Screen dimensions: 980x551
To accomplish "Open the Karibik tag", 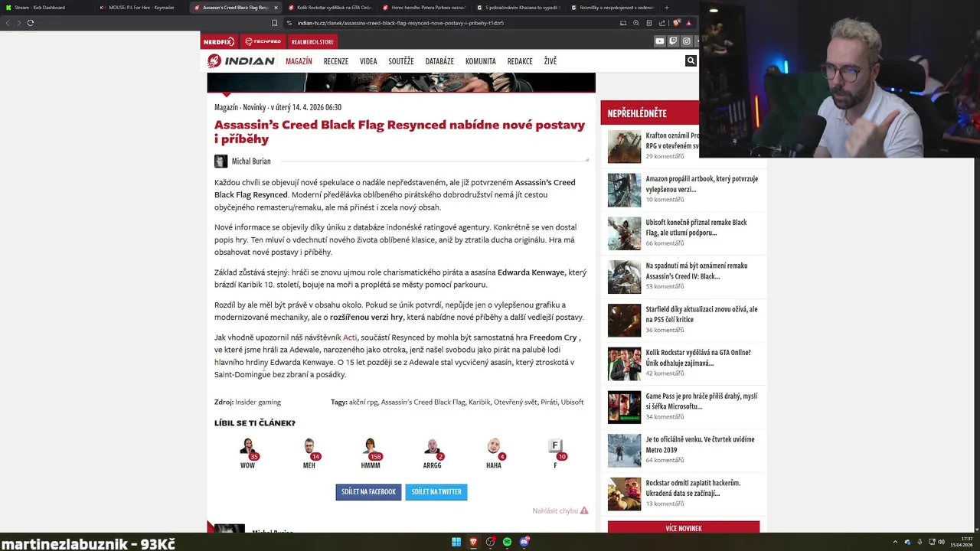I will 479,402.
